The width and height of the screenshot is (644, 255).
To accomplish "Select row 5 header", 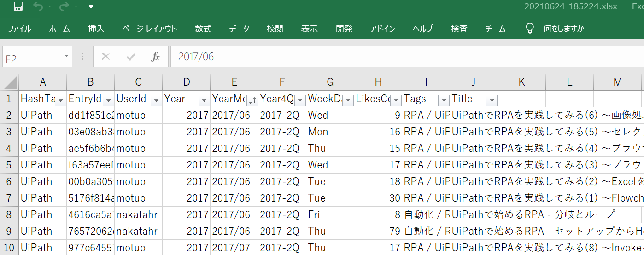I will pos(9,165).
